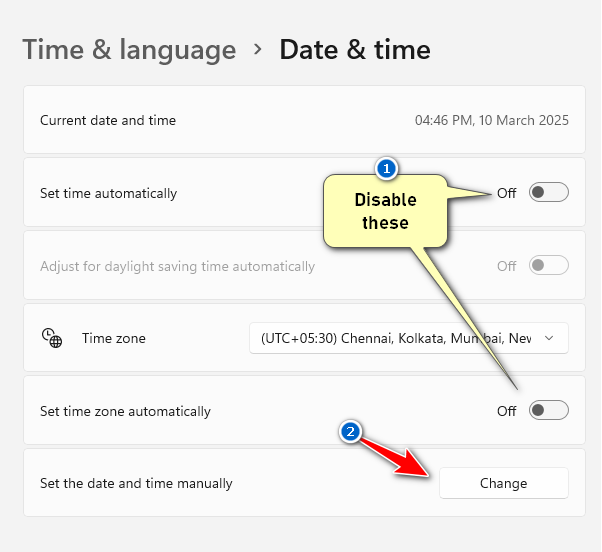Click the 04:46 PM, 10 March 2025 value
The width and height of the screenshot is (602, 552).
(x=491, y=120)
